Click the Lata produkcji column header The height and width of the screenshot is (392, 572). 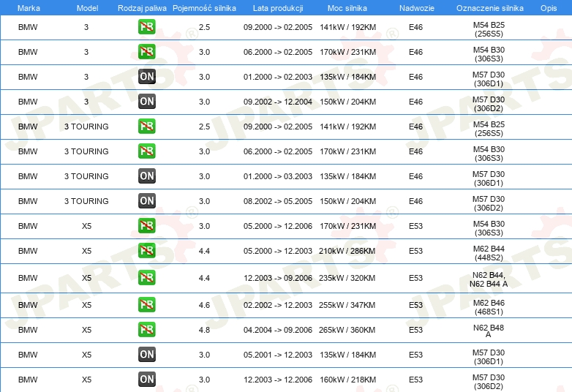pos(278,8)
